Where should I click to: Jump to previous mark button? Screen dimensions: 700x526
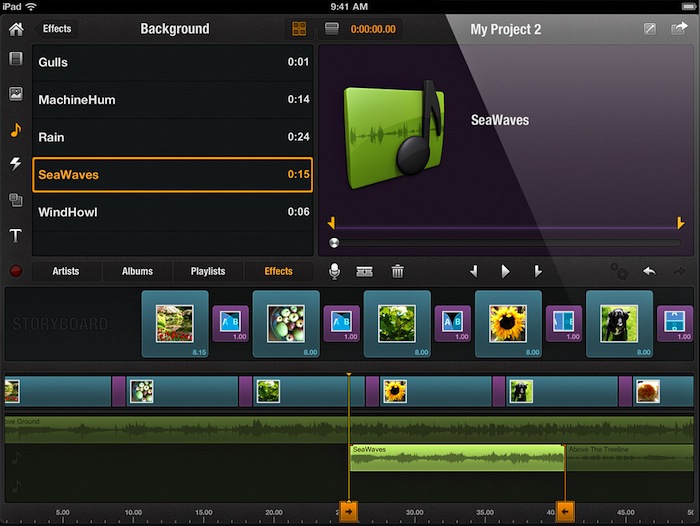[x=474, y=271]
